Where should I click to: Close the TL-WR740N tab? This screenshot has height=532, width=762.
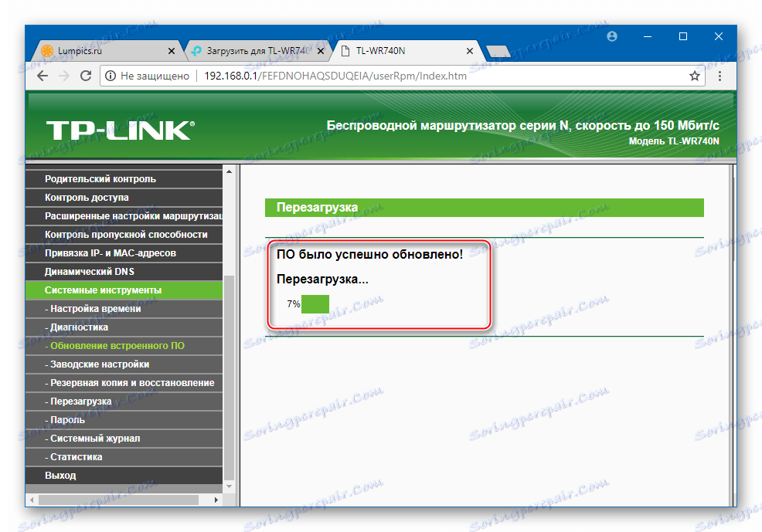[469, 51]
